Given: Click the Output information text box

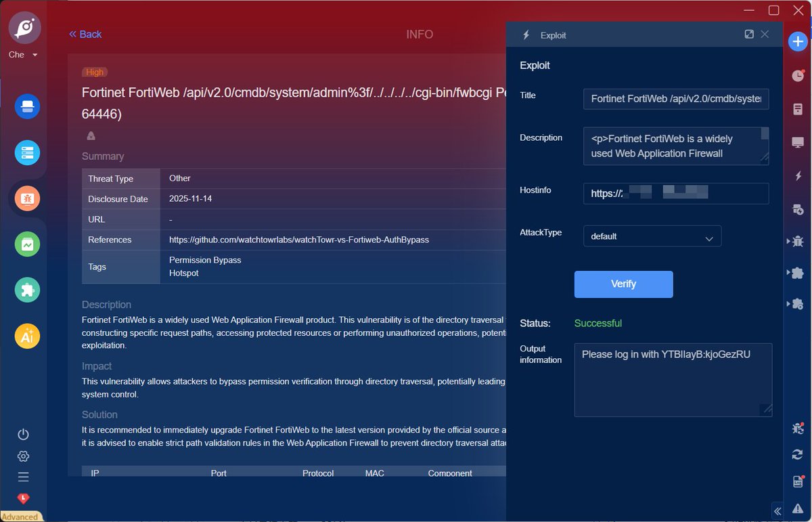Looking at the screenshot, I should tap(673, 380).
